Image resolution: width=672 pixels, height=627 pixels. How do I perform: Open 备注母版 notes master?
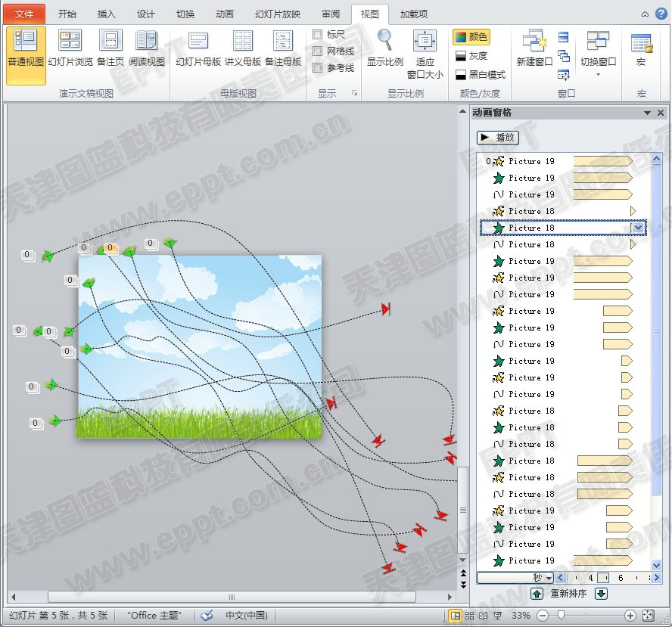283,48
